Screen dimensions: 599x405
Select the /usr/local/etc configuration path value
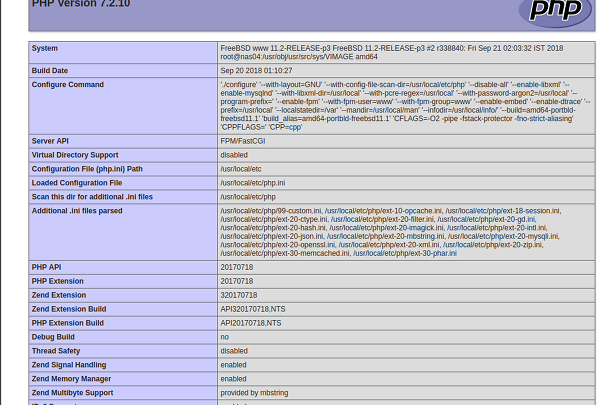point(241,169)
